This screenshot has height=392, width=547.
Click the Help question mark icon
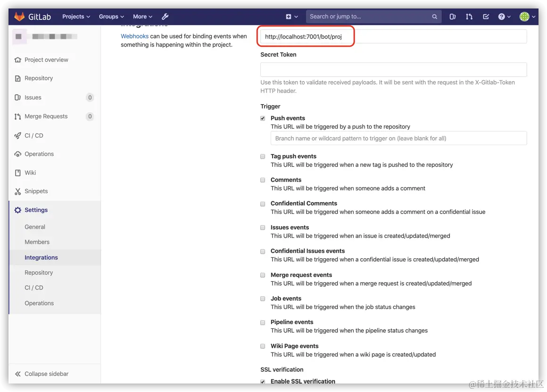[x=501, y=16]
